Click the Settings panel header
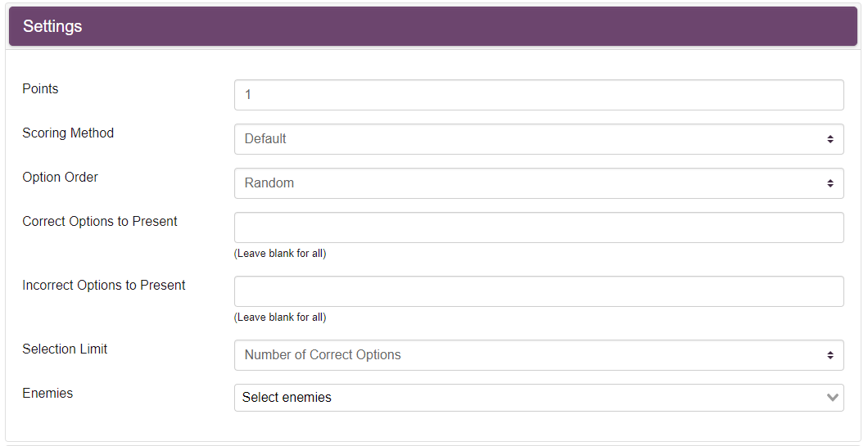This screenshot has width=868, height=446. pyautogui.click(x=433, y=26)
